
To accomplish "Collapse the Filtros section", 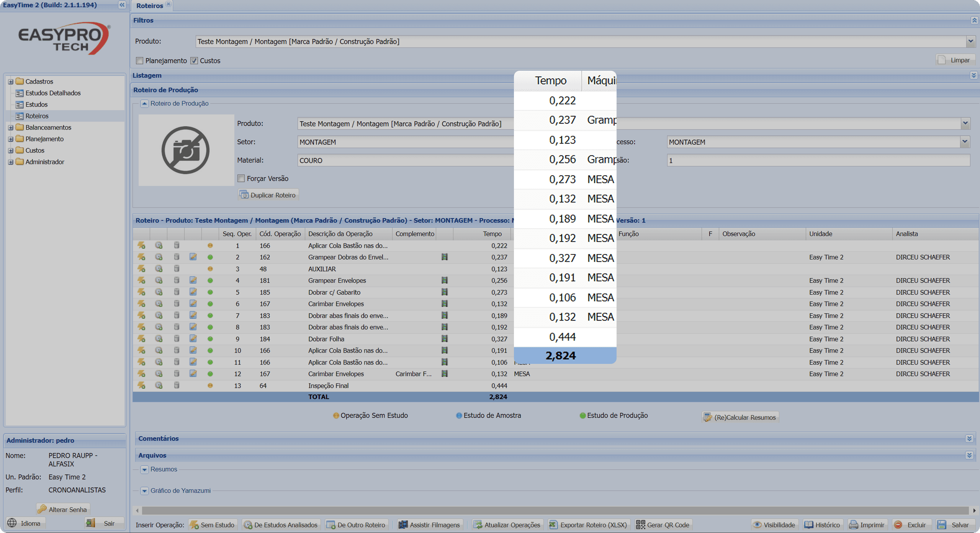I will (974, 20).
